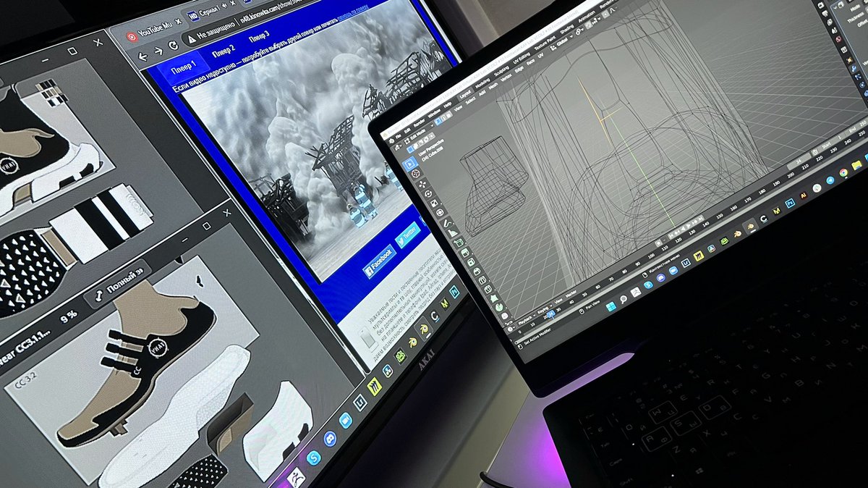Viewport: 868px width, 488px height.
Task: Select Плеер 2 on the video page
Action: [x=224, y=51]
